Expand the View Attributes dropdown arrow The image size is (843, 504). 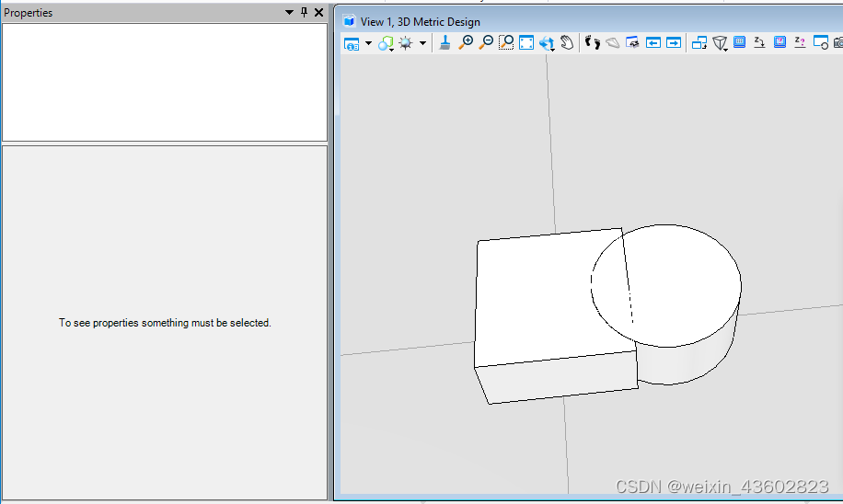pos(368,43)
